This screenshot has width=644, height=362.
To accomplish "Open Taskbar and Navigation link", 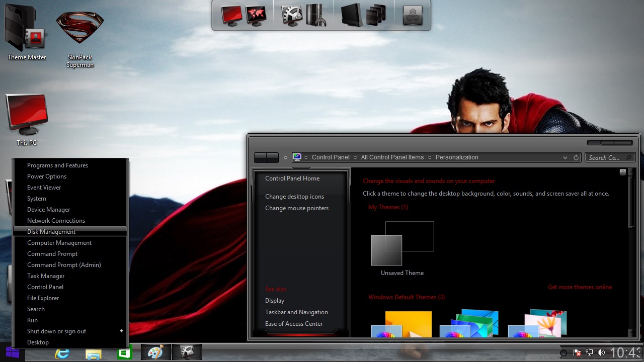I will (296, 312).
